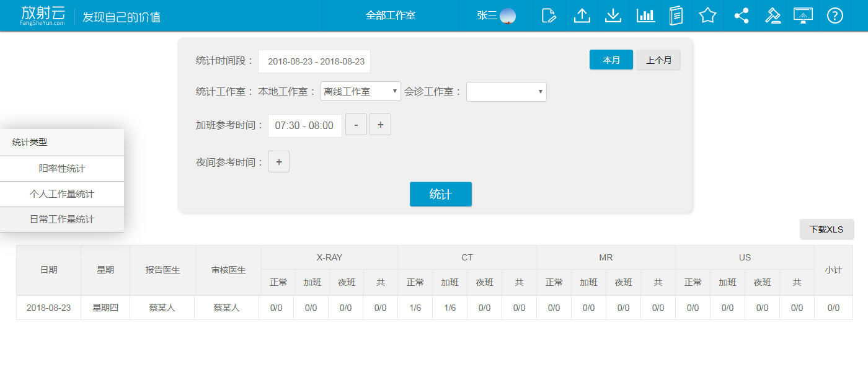Click the star favorites icon

(707, 16)
